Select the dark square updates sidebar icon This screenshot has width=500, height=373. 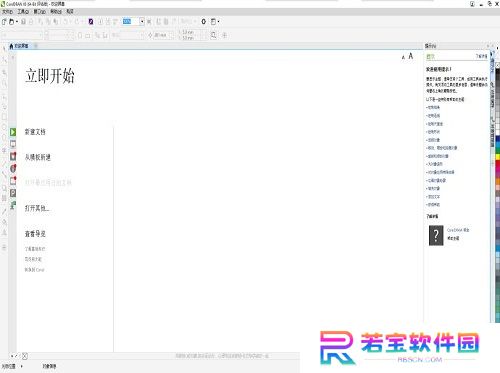13,193
